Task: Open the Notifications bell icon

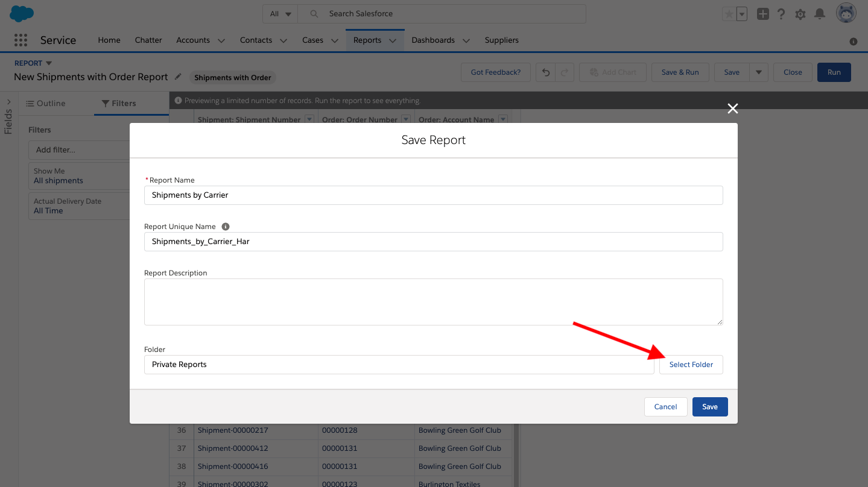Action: [820, 14]
